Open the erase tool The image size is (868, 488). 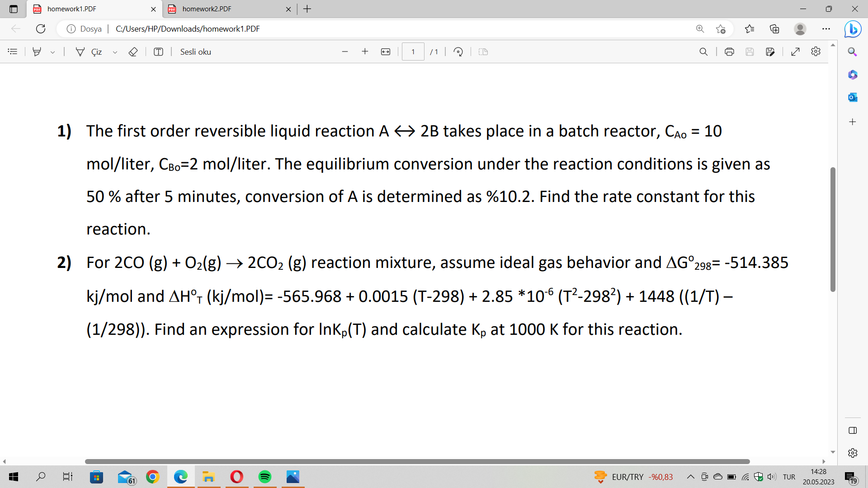(133, 52)
